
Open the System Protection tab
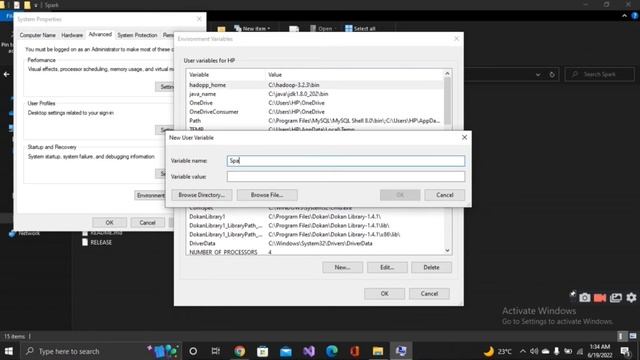[137, 35]
